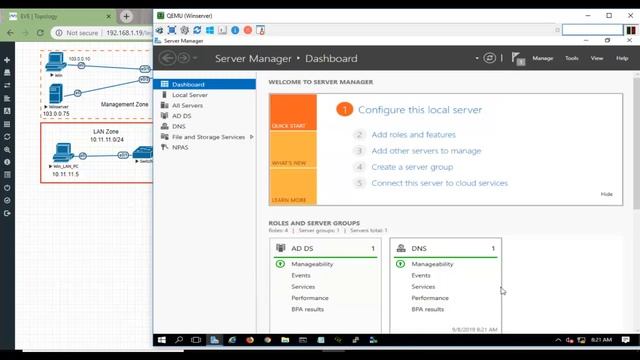Click Events in the DNS tile
This screenshot has width=640, height=360.
421,276
